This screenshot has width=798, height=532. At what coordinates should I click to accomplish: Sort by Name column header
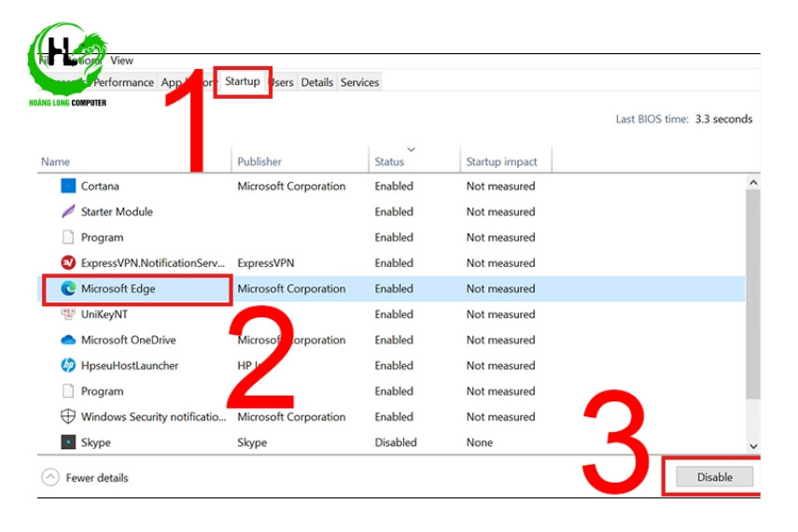55,161
